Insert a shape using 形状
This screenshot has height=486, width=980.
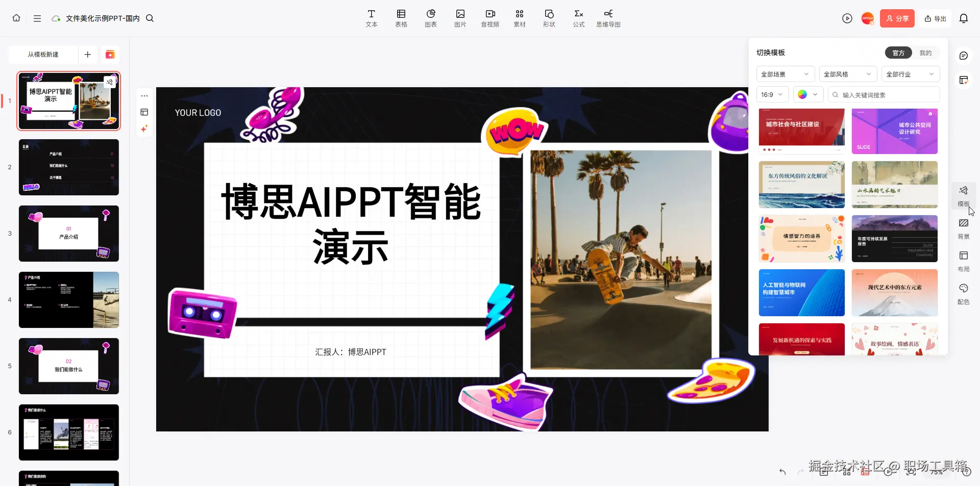click(x=549, y=18)
